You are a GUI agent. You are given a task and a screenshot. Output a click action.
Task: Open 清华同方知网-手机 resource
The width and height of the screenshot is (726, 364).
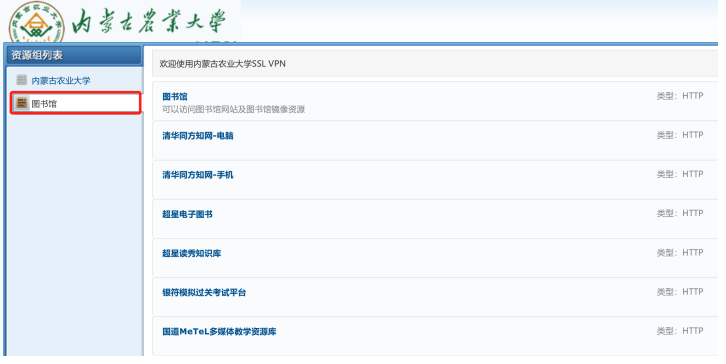click(x=198, y=175)
